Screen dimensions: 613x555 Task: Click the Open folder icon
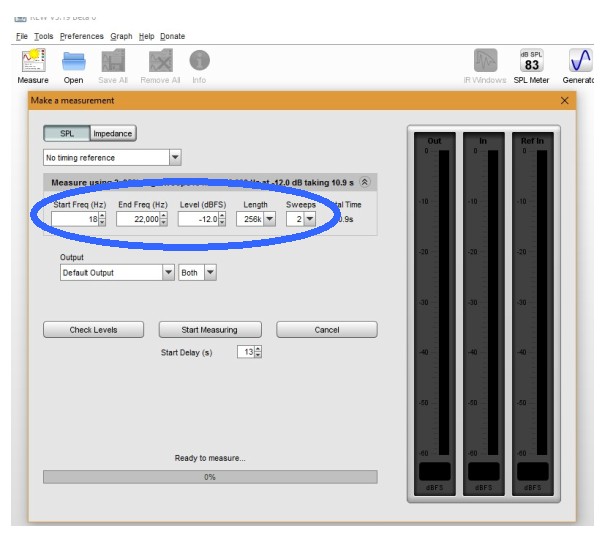pos(74,62)
